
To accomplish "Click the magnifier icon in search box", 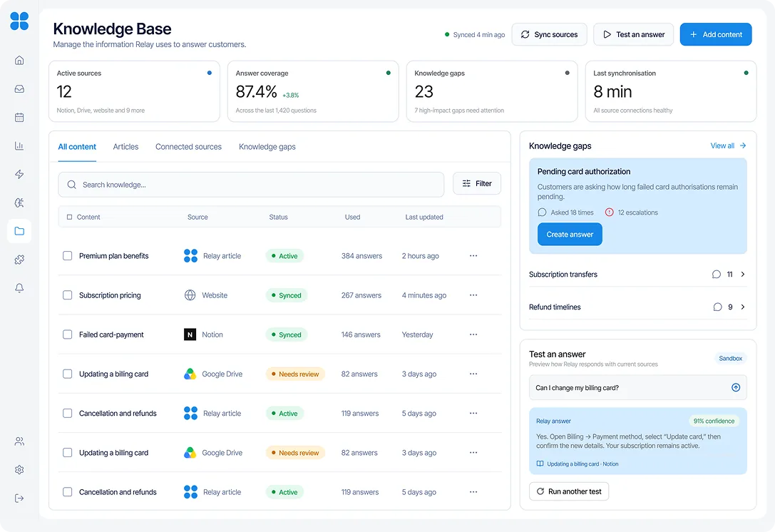I will coord(72,185).
